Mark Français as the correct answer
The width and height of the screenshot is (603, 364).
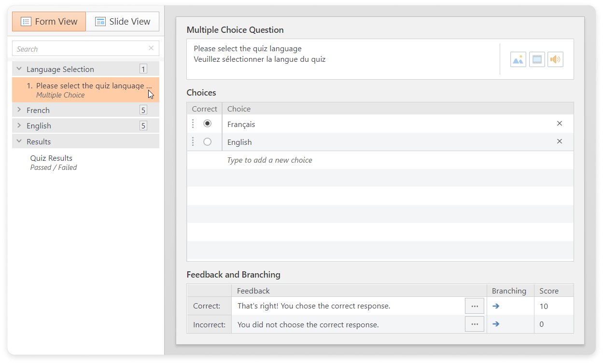(208, 124)
